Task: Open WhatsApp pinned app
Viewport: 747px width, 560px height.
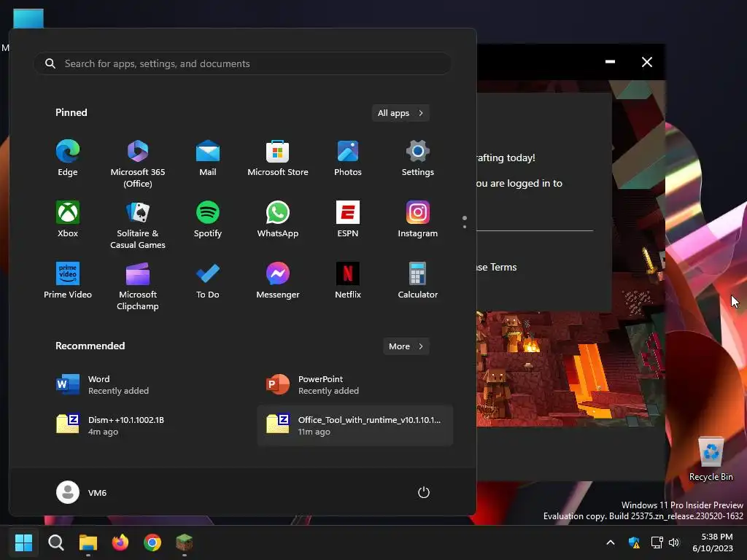Action: [278, 220]
